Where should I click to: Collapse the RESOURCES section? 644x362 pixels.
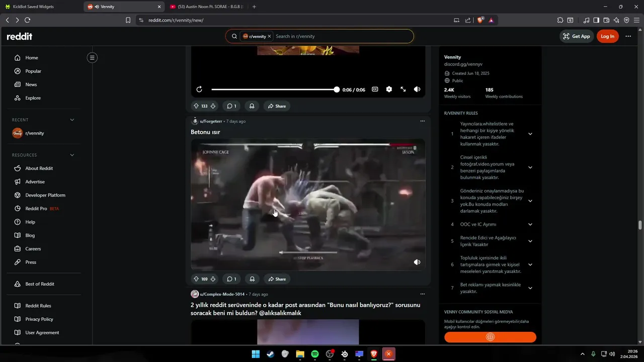pyautogui.click(x=72, y=155)
